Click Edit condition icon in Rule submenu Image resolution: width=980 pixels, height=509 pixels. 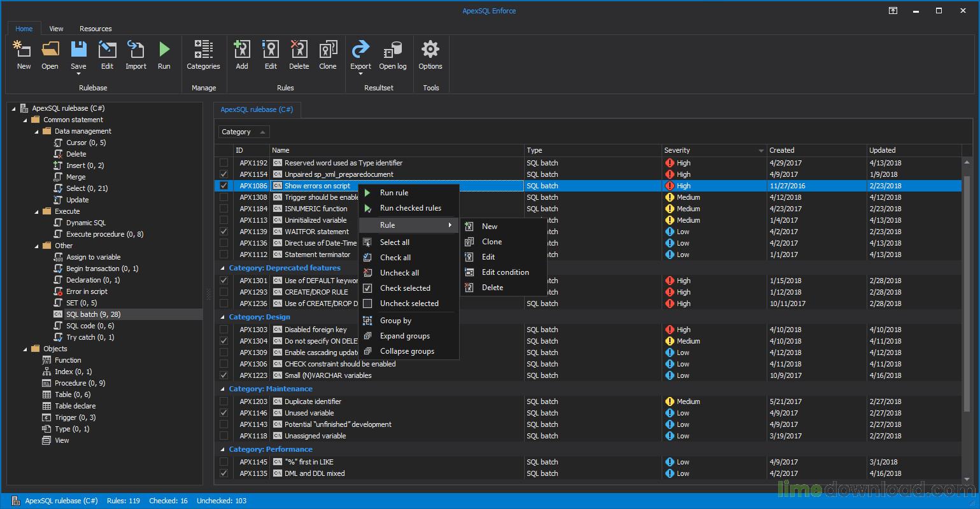(x=469, y=272)
